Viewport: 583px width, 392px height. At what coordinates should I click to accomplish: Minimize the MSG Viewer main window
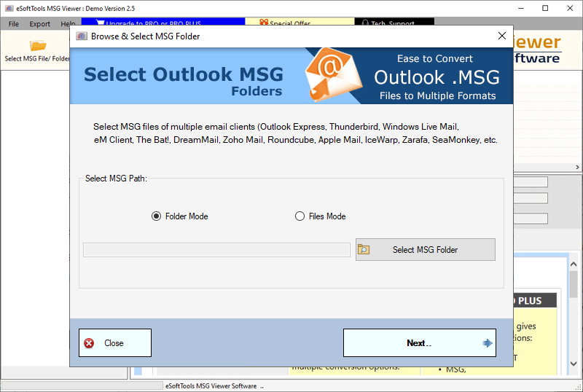click(521, 8)
